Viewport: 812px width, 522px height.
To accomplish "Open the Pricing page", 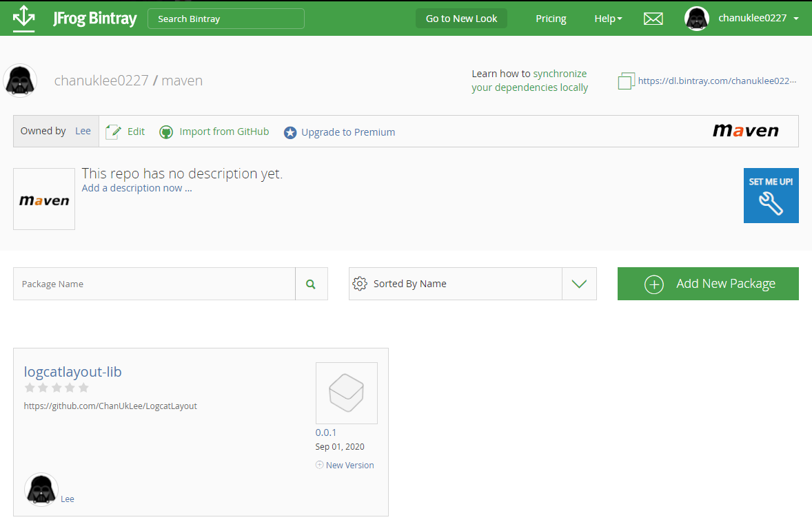I will coord(551,19).
